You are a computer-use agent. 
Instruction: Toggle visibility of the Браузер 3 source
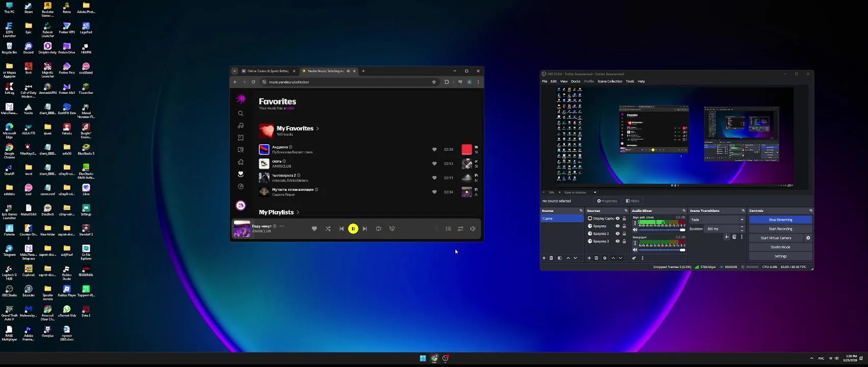(x=617, y=241)
